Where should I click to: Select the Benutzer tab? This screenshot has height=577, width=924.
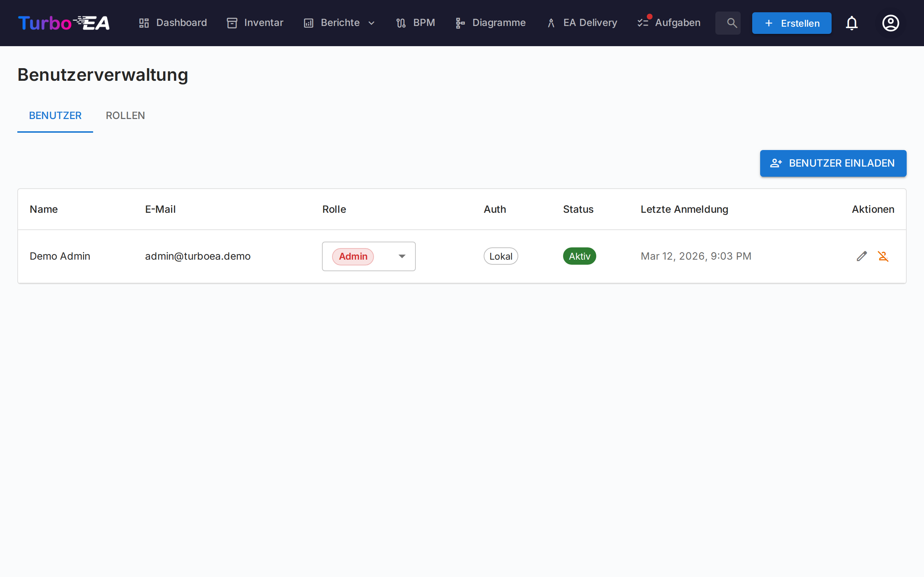point(55,116)
